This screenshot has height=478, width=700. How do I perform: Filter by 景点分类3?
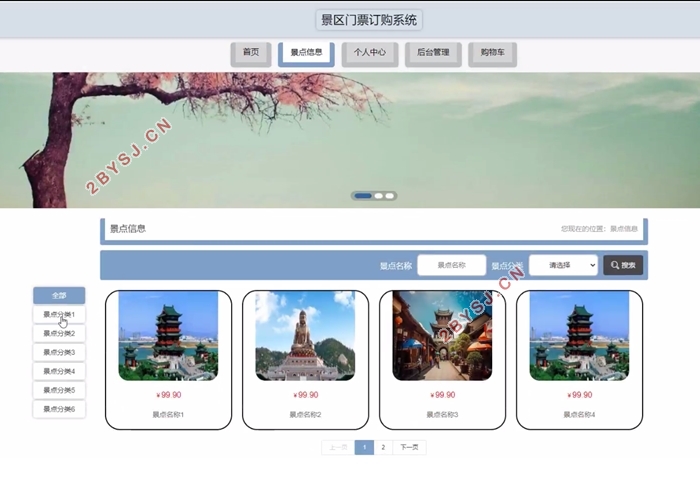(59, 352)
